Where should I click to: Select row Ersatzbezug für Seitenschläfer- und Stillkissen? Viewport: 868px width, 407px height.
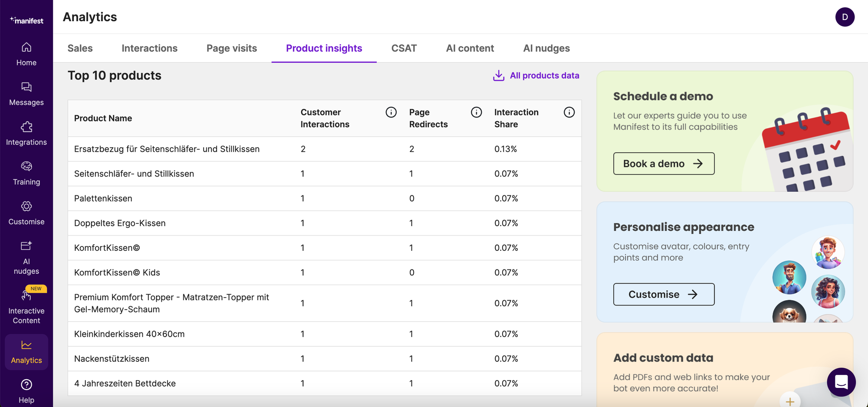(325, 149)
